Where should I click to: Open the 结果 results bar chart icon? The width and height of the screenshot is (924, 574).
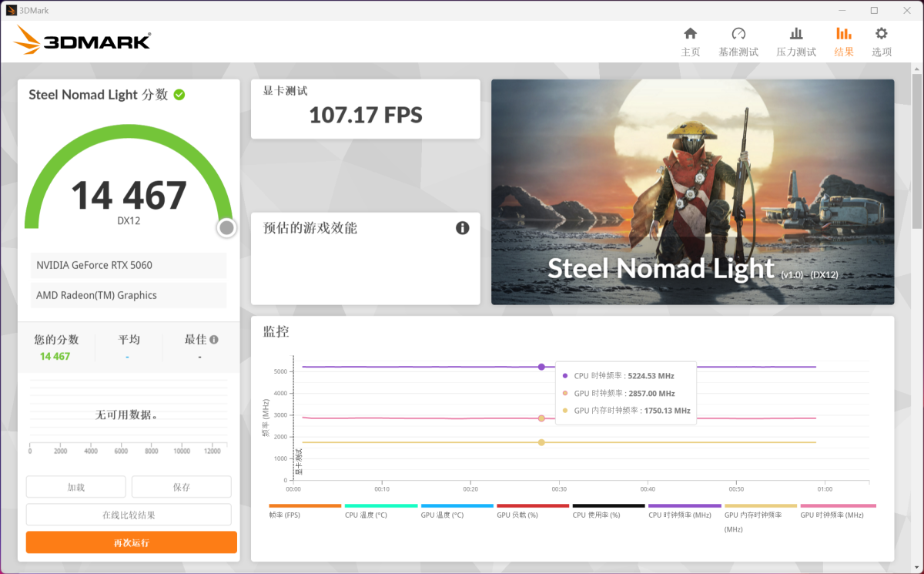pyautogui.click(x=844, y=34)
